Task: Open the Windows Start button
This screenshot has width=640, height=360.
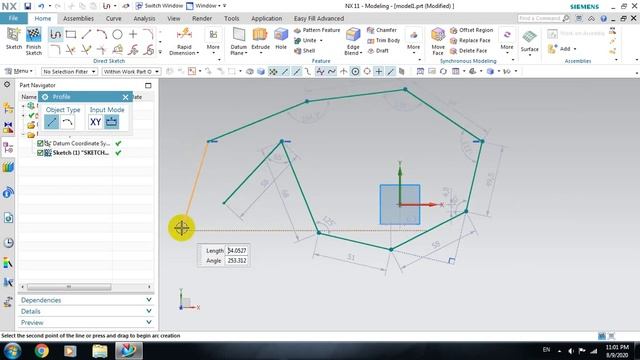Action: click(x=12, y=351)
